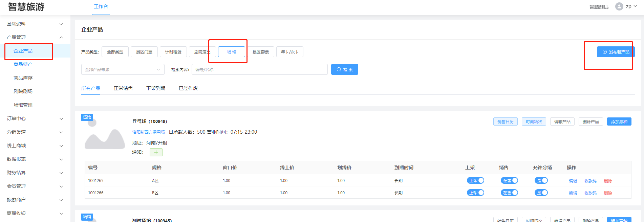The image size is (644, 222).
Task: Click 添加票种 for 乒乓球 product
Action: [619, 121]
